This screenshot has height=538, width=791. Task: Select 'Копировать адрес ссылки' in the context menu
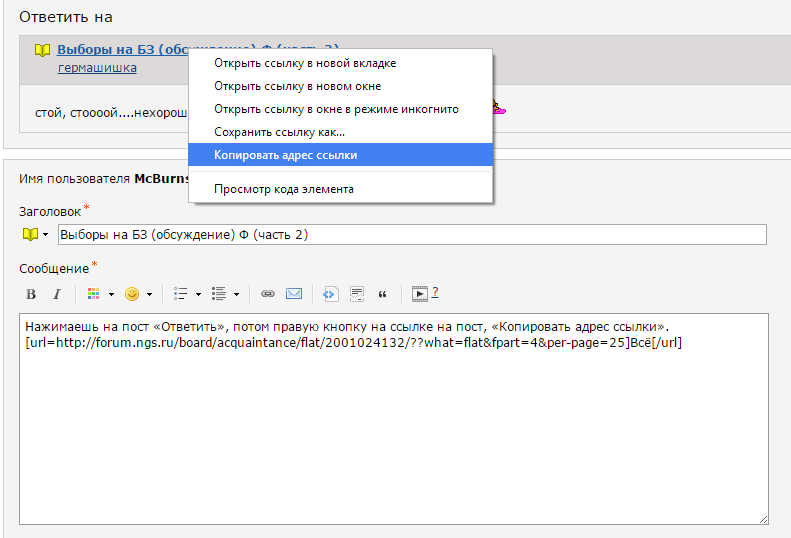pos(285,155)
